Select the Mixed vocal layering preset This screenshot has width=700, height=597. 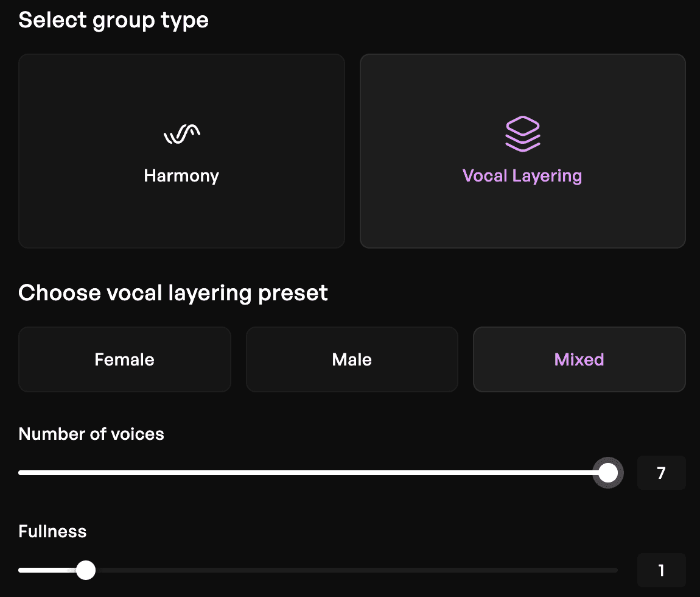(x=579, y=359)
